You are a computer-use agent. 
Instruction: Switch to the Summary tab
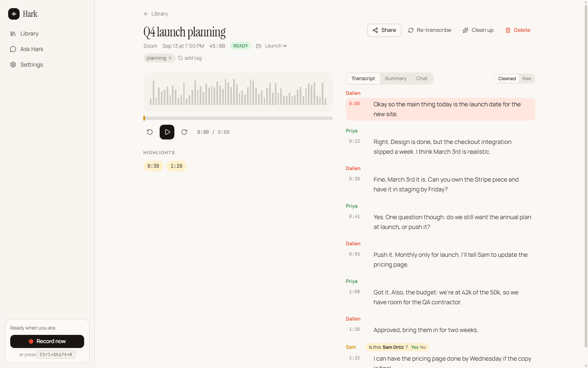tap(396, 79)
